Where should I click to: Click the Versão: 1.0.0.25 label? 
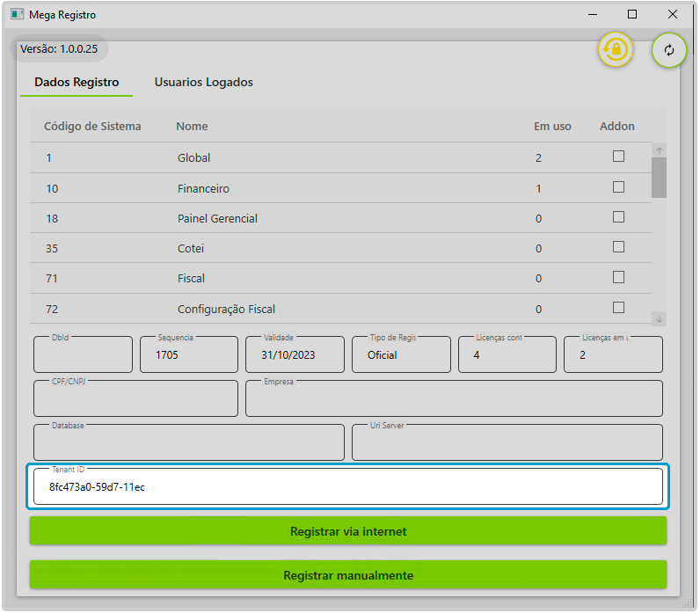[x=59, y=48]
